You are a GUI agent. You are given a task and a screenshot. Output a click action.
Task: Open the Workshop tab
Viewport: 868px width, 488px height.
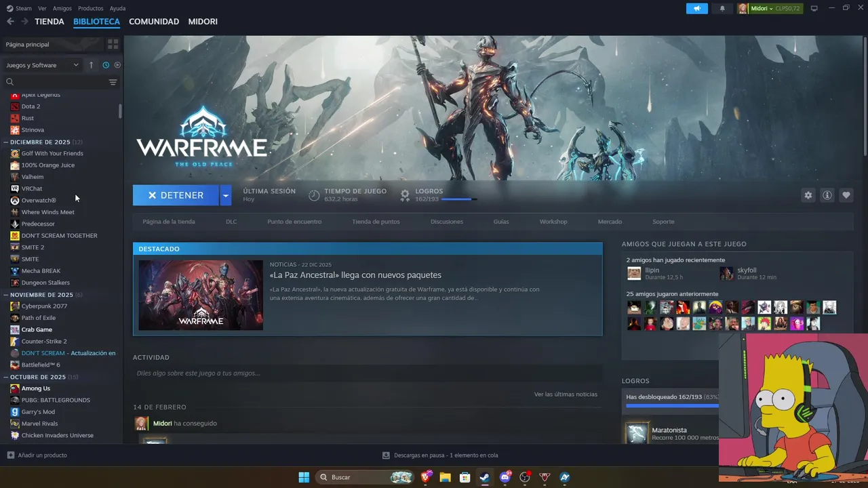[553, 222]
